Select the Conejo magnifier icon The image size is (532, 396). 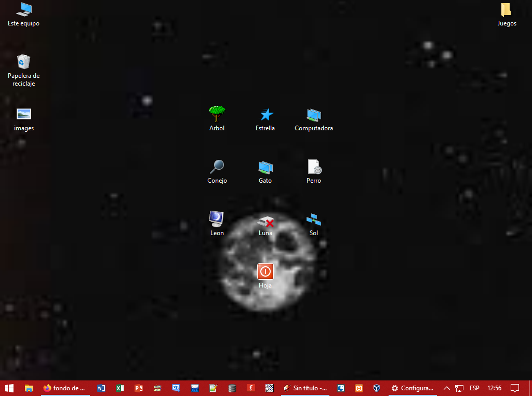click(217, 167)
